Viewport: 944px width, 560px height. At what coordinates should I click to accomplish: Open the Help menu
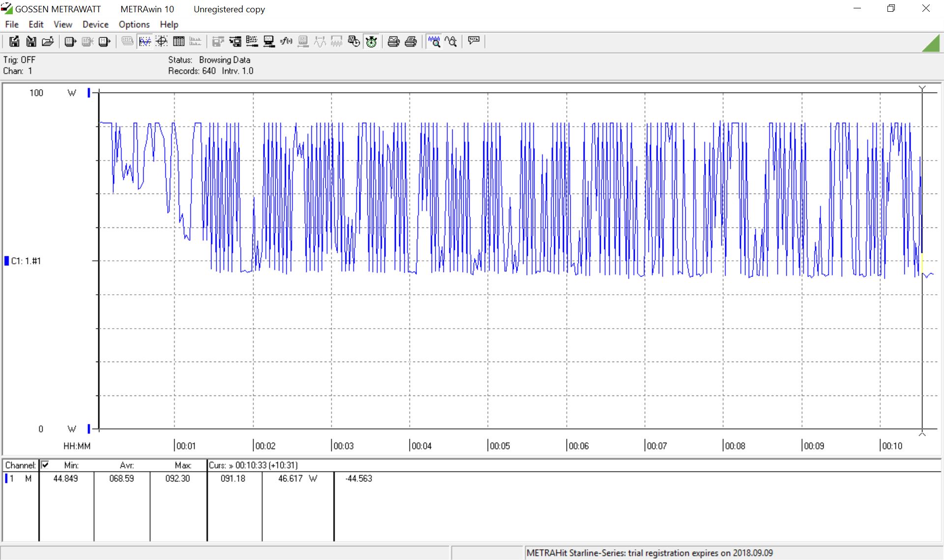click(169, 24)
